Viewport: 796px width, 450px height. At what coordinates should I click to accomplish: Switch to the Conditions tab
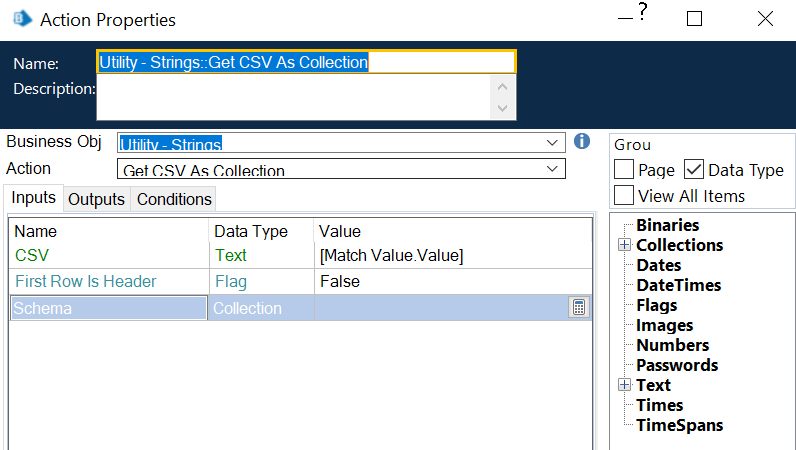click(x=174, y=199)
